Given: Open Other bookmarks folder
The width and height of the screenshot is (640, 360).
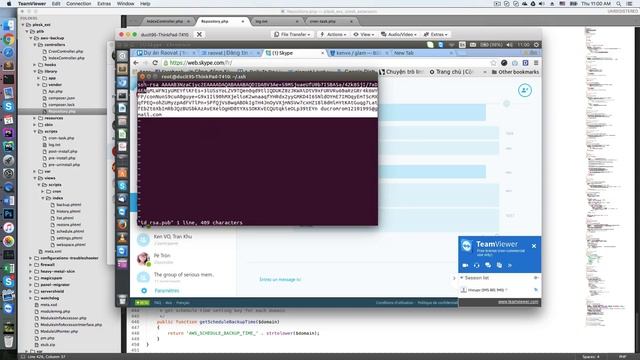Looking at the screenshot, I should pos(515,72).
